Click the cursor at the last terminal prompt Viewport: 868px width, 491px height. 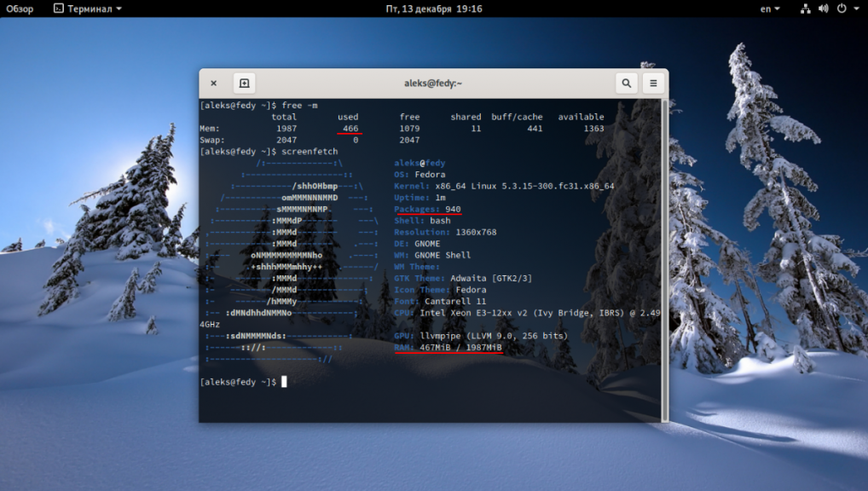coord(284,382)
